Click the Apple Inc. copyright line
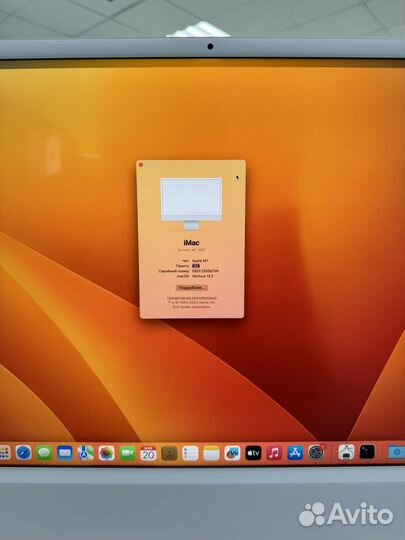Viewport: 405px width, 540px height. pyautogui.click(x=192, y=302)
